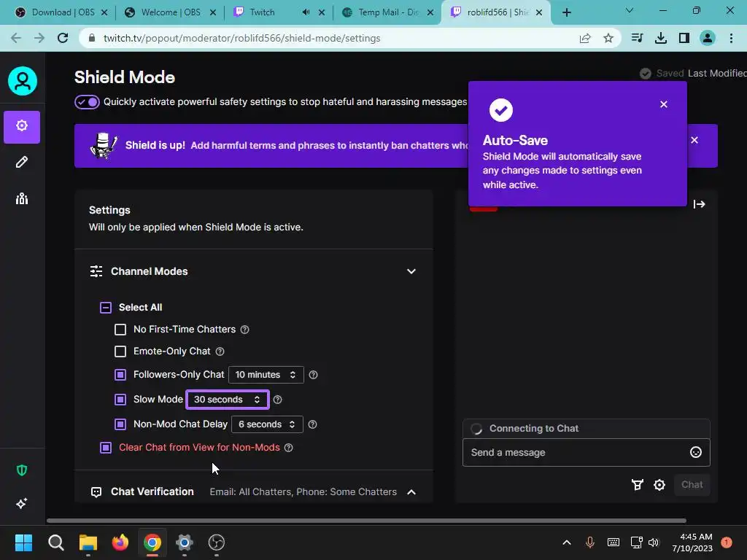The image size is (747, 560).
Task: Show help for Clear Chat from View
Action: click(x=288, y=448)
